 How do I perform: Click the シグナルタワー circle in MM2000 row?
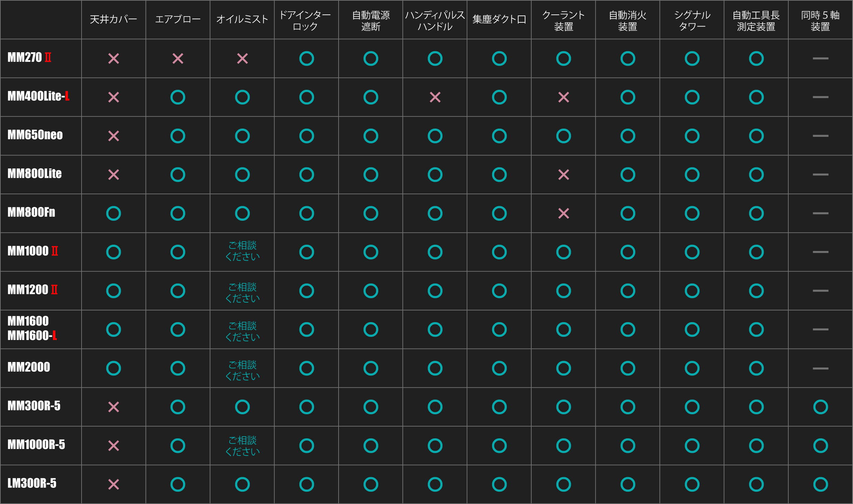(692, 368)
